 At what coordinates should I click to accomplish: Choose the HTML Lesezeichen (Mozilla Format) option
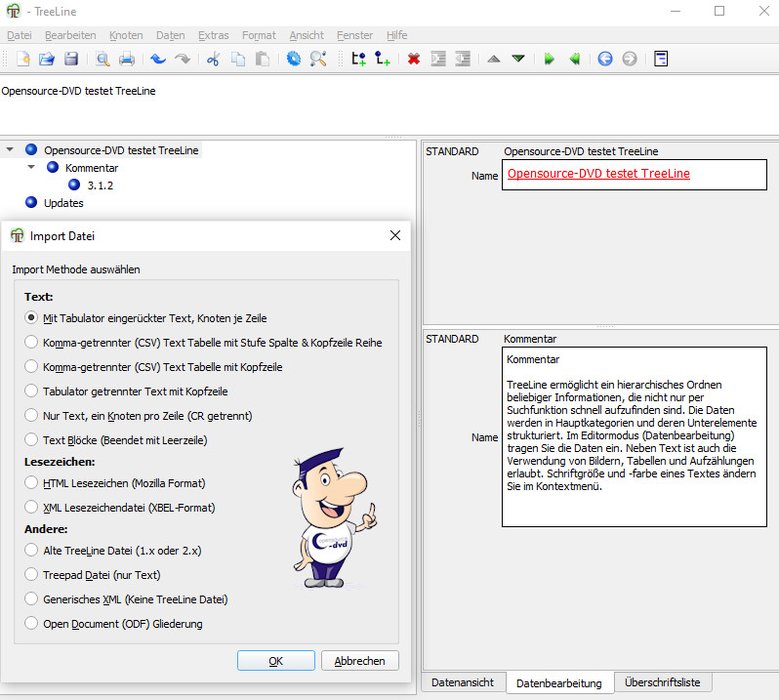[32, 482]
